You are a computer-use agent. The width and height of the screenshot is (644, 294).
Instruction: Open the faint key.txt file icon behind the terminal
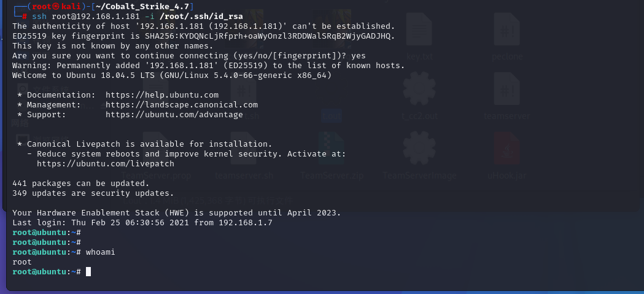(419, 29)
